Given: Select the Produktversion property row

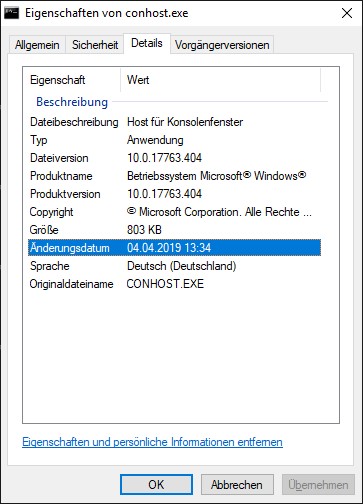Looking at the screenshot, I should [x=174, y=194].
